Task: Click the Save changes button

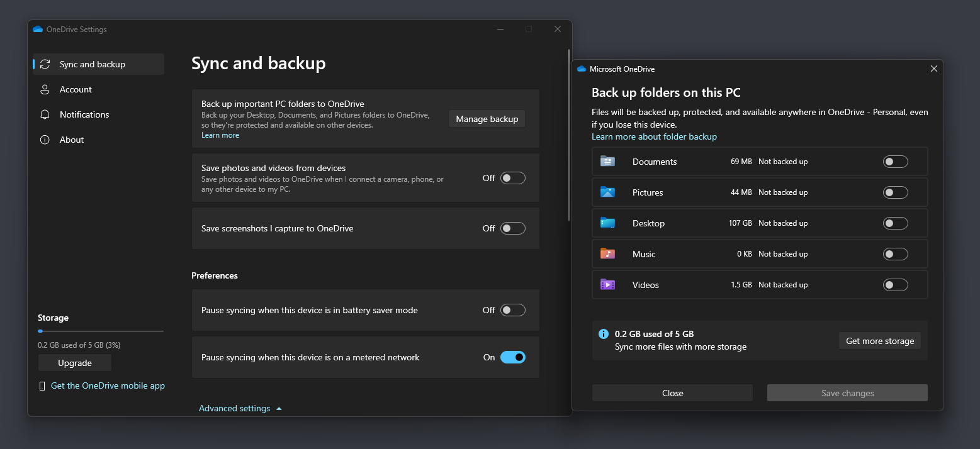Action: click(x=847, y=393)
